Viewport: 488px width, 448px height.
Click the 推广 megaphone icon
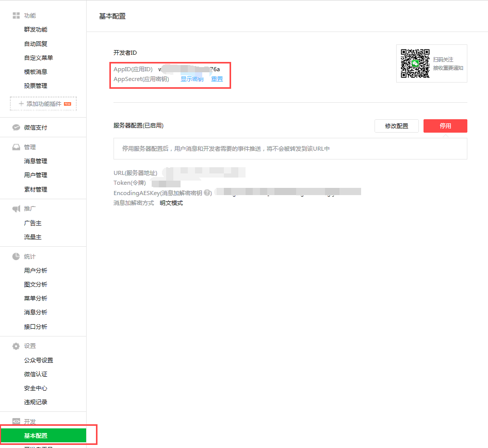(x=16, y=209)
